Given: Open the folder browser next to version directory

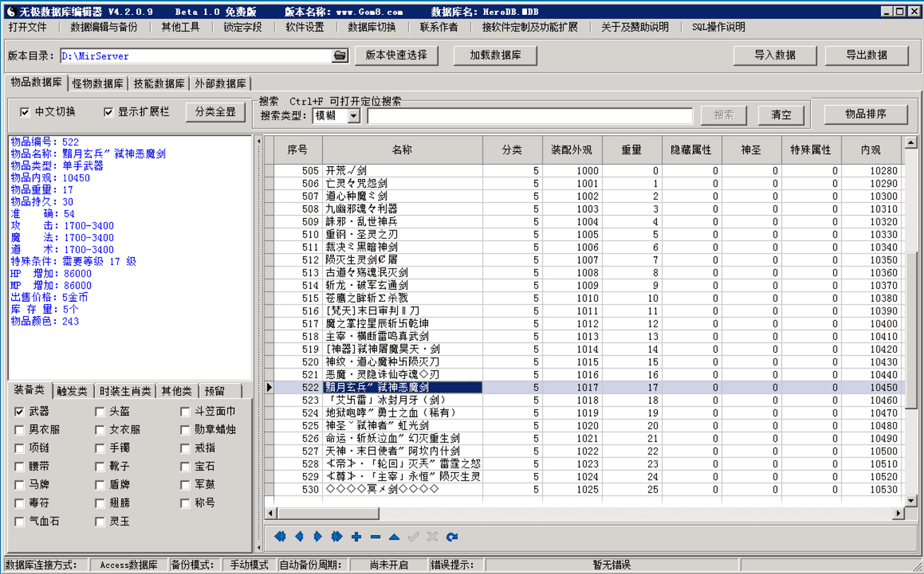Looking at the screenshot, I should [340, 55].
